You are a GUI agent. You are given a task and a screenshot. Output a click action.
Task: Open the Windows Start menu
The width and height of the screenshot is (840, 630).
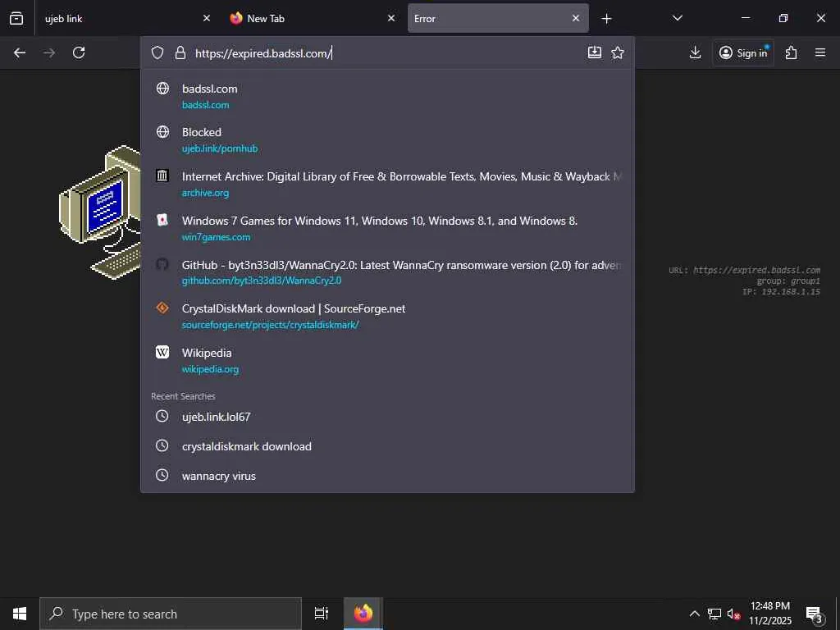(20, 614)
